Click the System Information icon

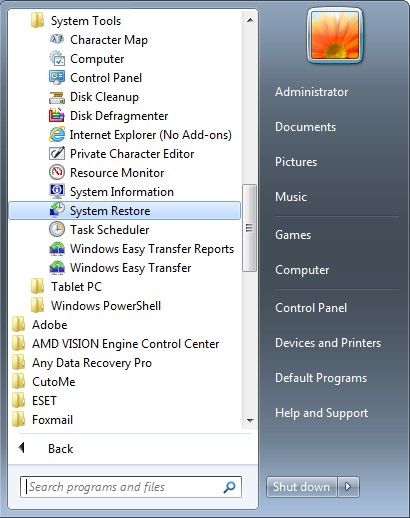point(57,191)
